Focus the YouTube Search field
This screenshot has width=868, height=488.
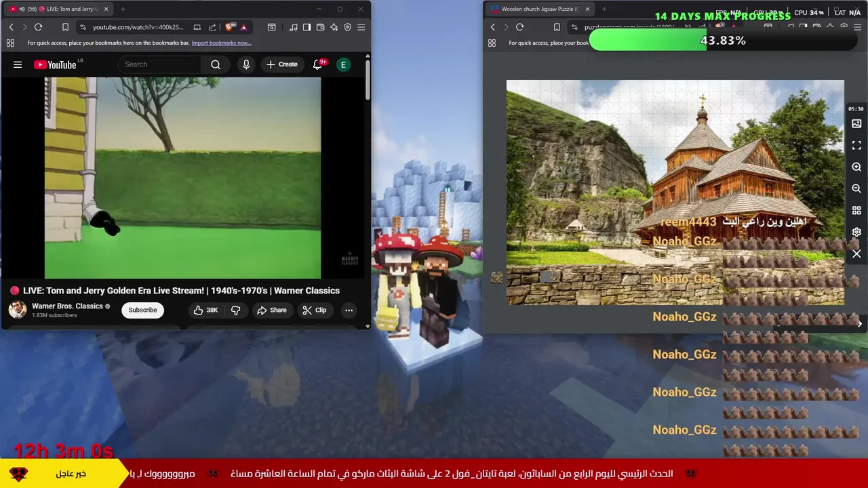point(159,64)
